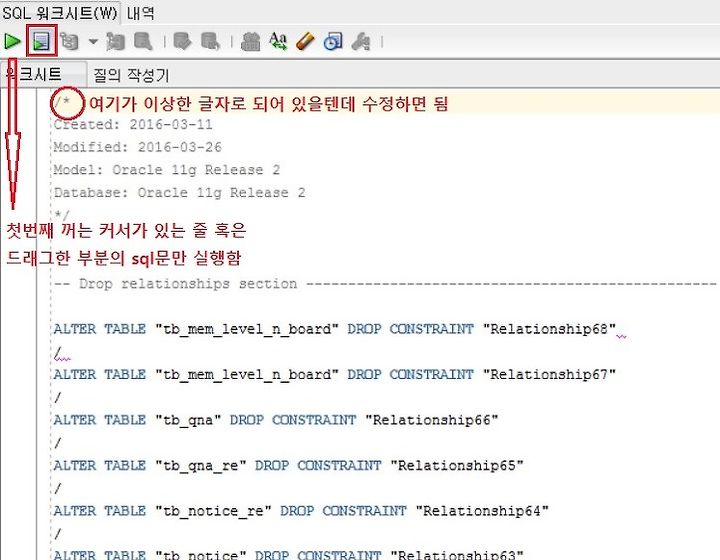The height and width of the screenshot is (560, 720).
Task: Click the Rollback icon
Action: tap(210, 41)
